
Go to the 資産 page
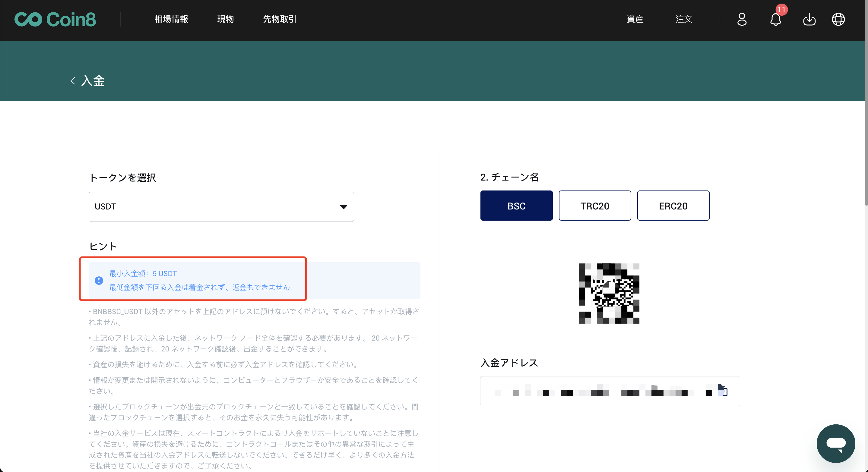click(635, 20)
